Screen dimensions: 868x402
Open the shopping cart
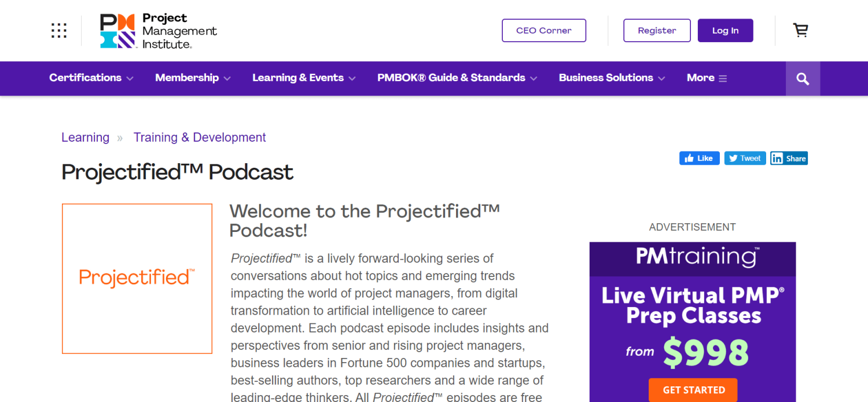tap(800, 30)
